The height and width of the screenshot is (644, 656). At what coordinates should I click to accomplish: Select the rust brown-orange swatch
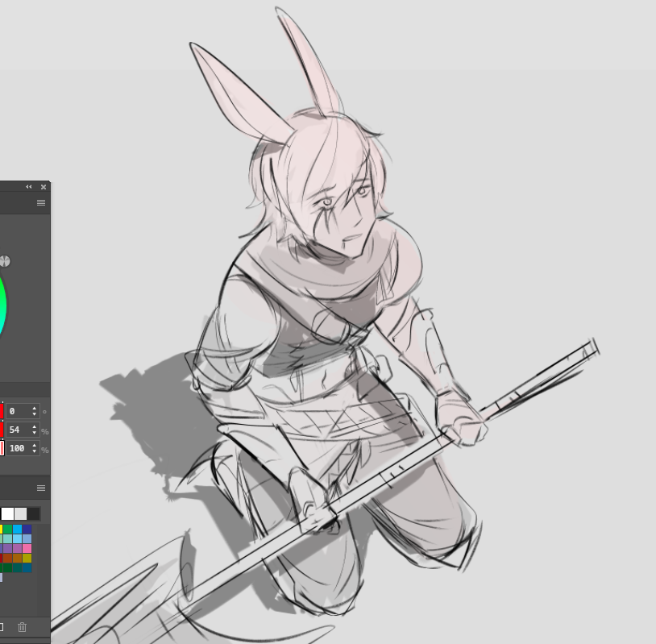7,558
